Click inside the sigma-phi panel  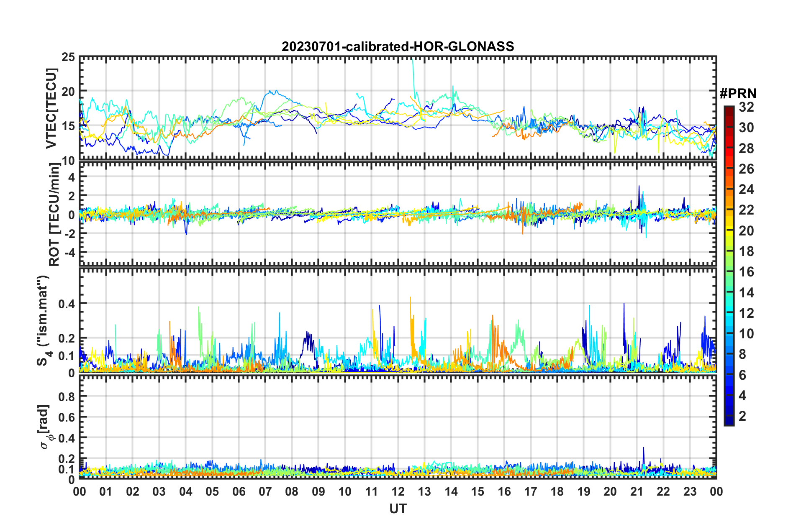pyautogui.click(x=398, y=427)
